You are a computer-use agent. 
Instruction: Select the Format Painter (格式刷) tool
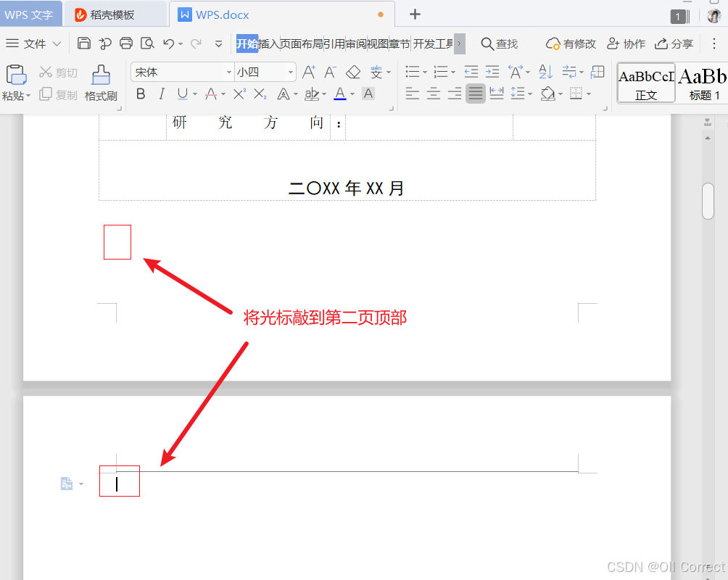[x=101, y=83]
